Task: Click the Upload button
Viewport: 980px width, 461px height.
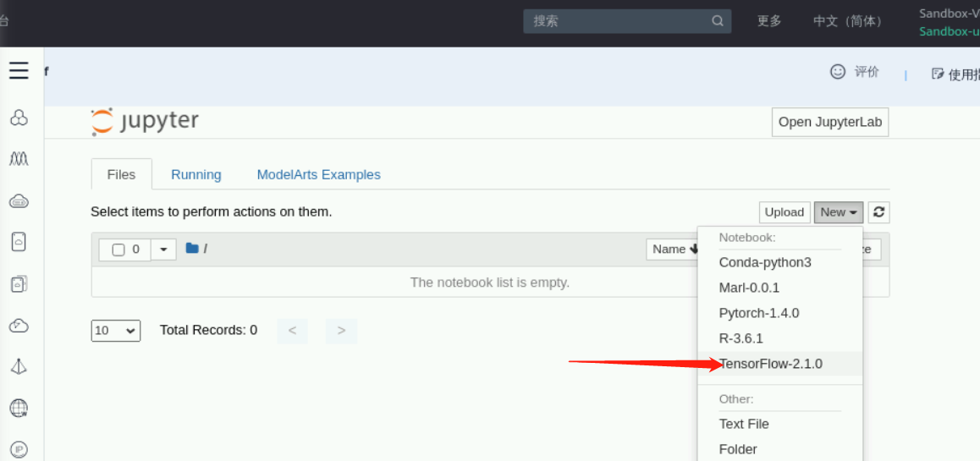Action: [785, 212]
